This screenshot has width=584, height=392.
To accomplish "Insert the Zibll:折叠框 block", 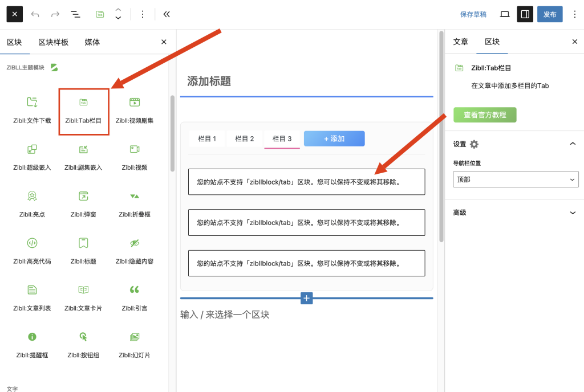I will coord(135,205).
